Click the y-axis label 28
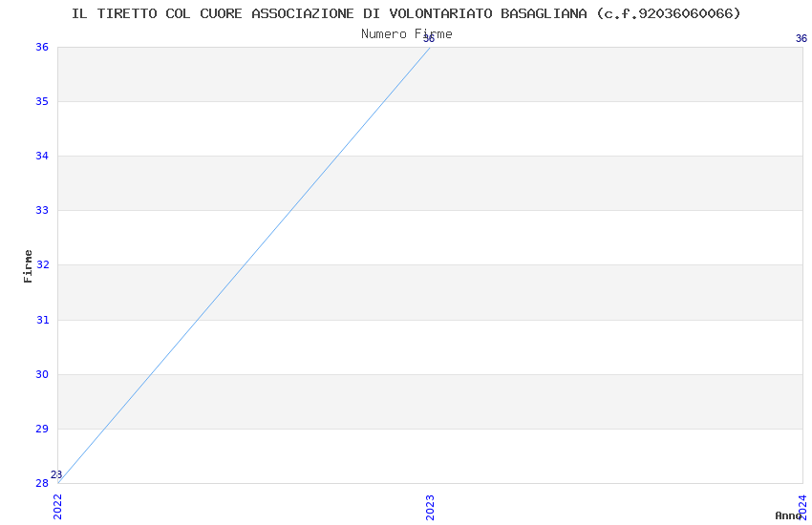 42,483
